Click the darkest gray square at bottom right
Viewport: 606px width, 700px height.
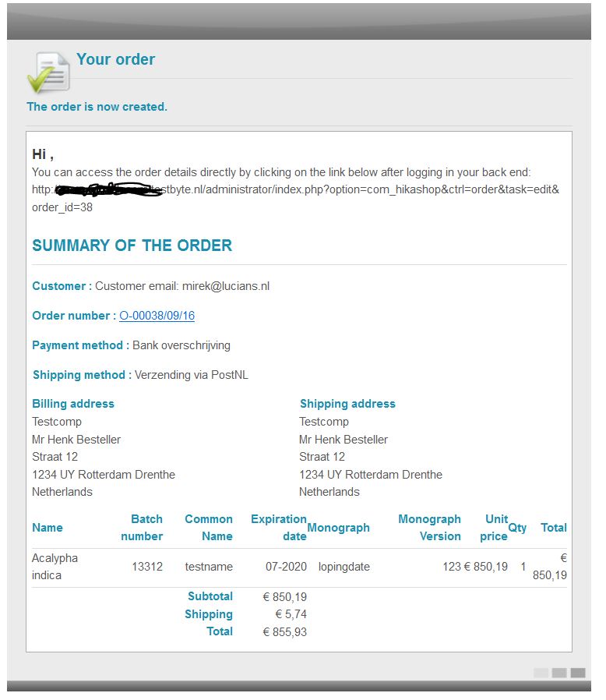coord(577,673)
